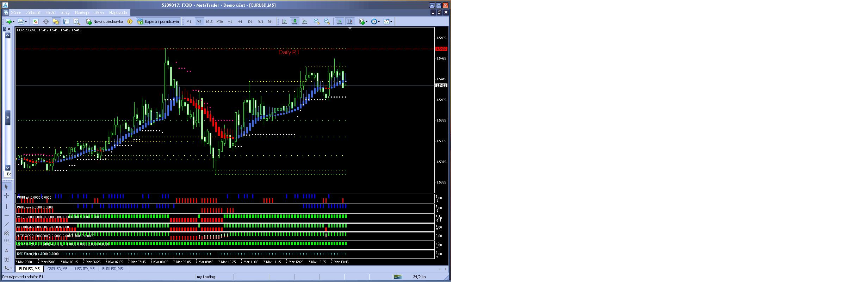This screenshot has height=293, width=868.
Task: Open the add indicators icon
Action: [x=361, y=21]
